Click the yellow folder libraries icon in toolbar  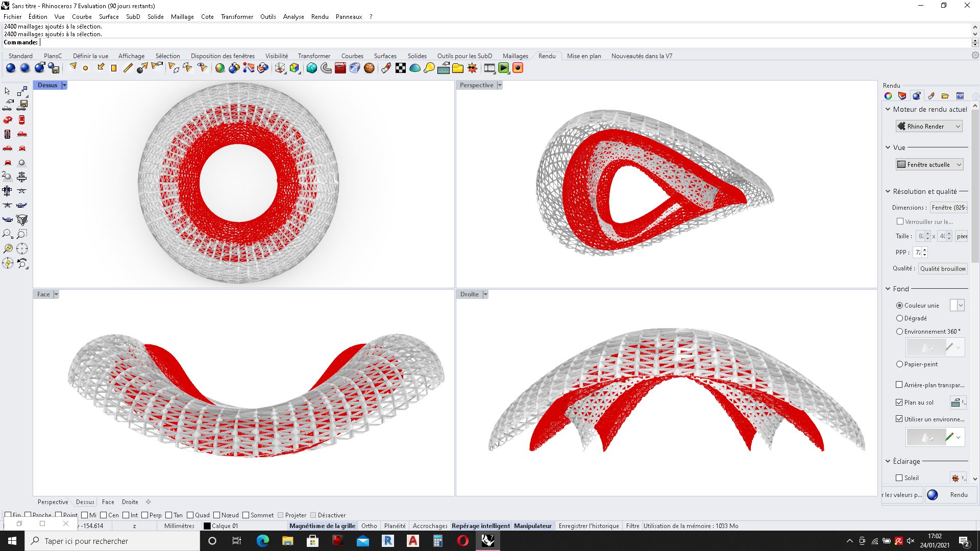coord(458,68)
